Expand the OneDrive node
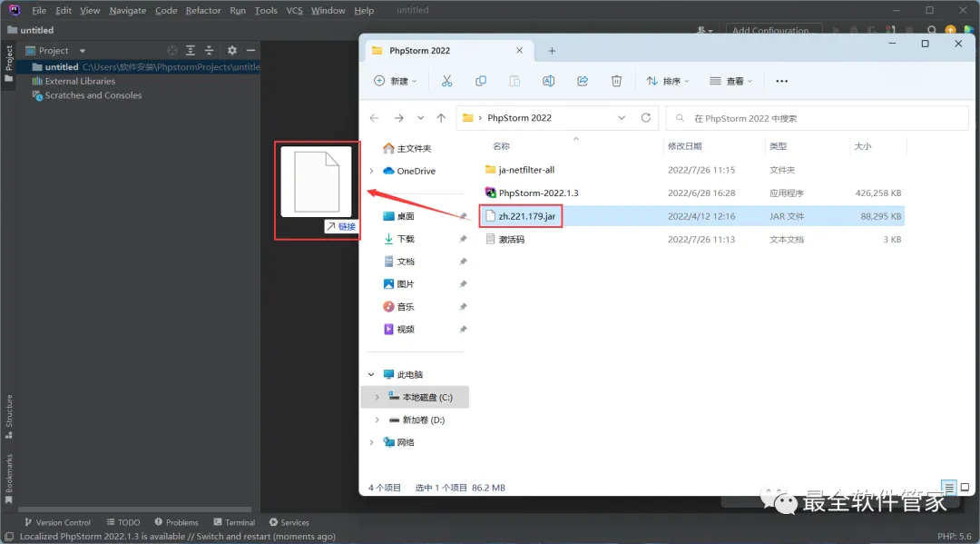This screenshot has height=544, width=980. coord(371,171)
